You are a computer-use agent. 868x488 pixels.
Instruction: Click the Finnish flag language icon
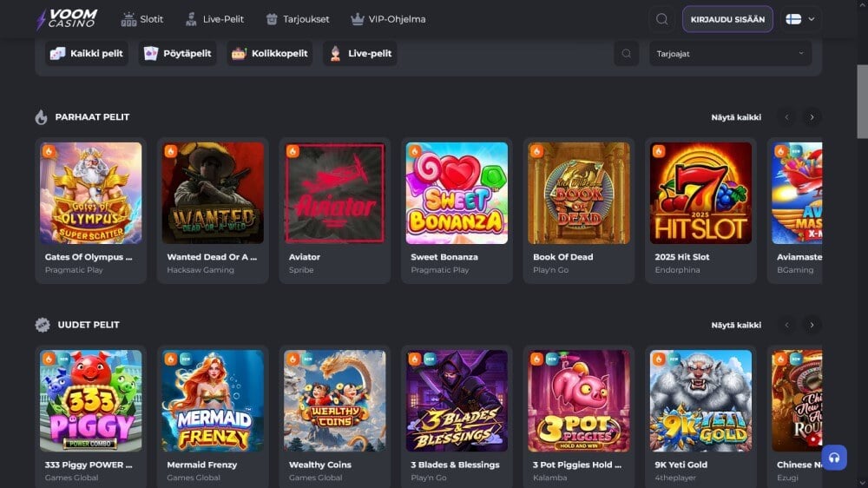(793, 19)
